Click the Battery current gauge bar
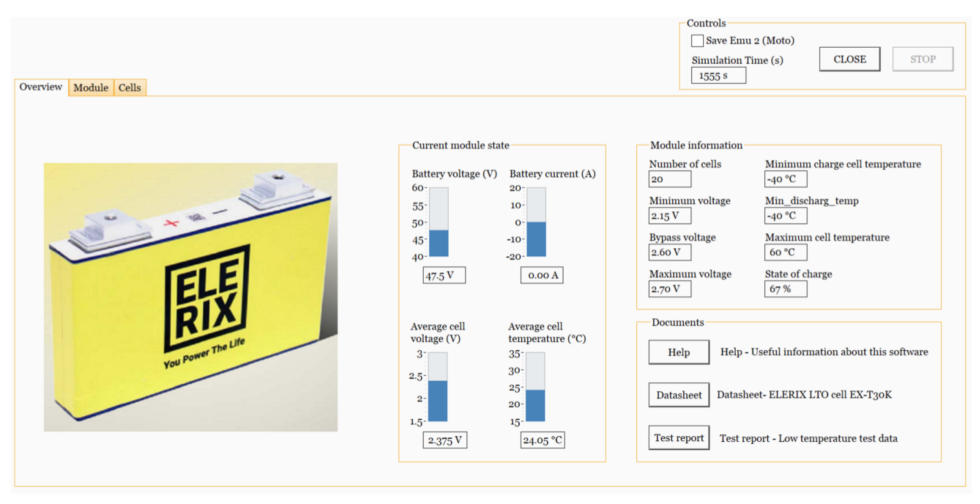The width and height of the screenshot is (980, 504). tap(536, 222)
